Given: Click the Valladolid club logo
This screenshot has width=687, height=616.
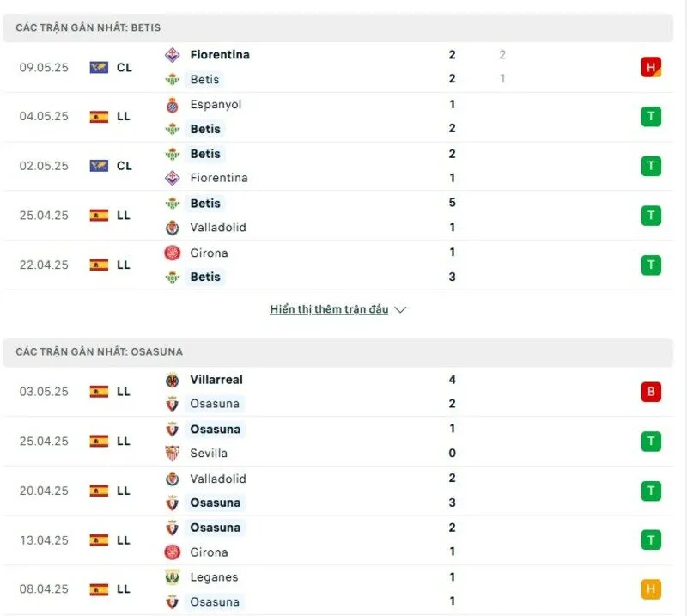Looking at the screenshot, I should [174, 229].
